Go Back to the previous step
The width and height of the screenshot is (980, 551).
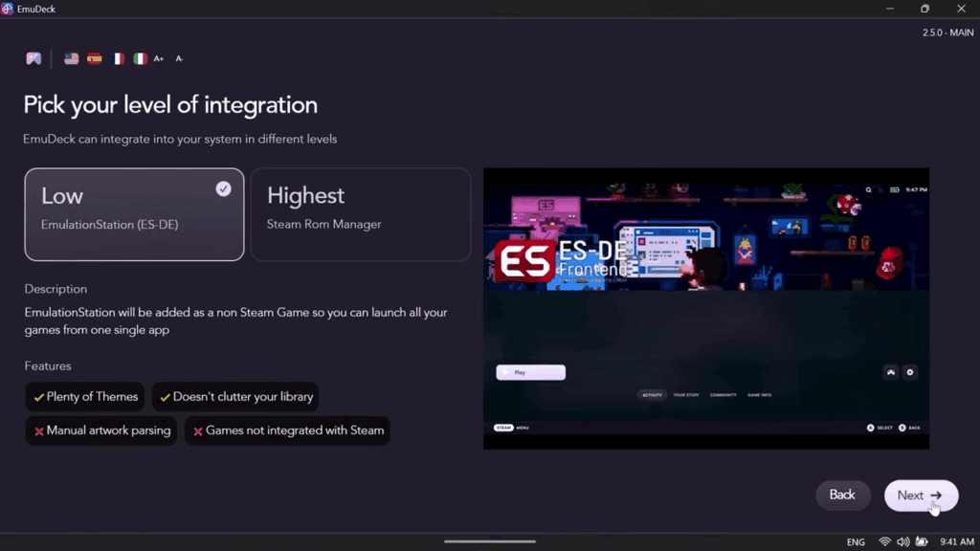point(842,495)
